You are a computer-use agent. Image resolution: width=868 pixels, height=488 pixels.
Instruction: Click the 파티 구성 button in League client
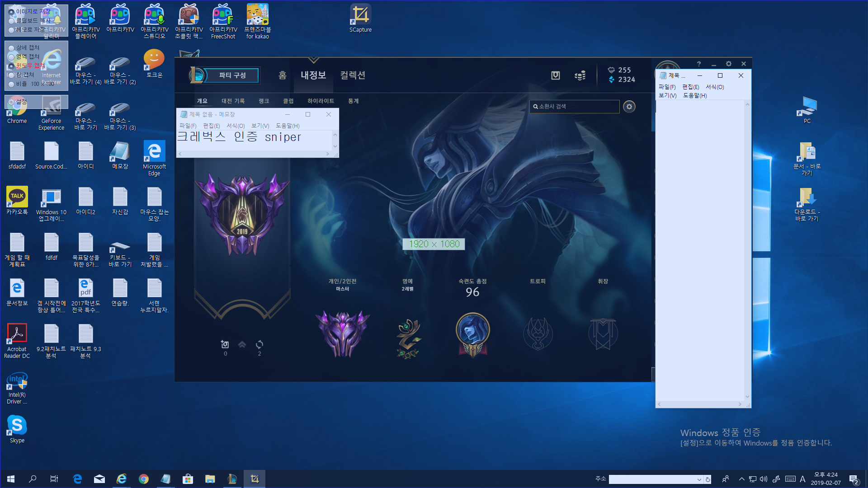(232, 75)
